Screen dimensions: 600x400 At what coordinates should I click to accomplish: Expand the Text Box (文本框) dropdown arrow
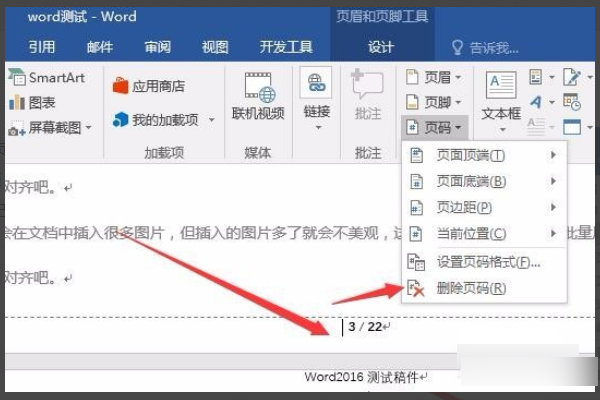tap(502, 130)
